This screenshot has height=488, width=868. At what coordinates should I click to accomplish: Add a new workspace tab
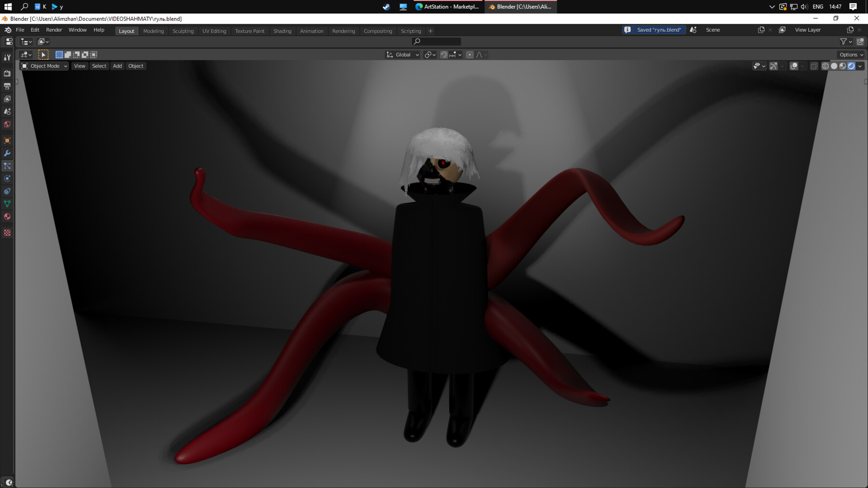coord(431,31)
